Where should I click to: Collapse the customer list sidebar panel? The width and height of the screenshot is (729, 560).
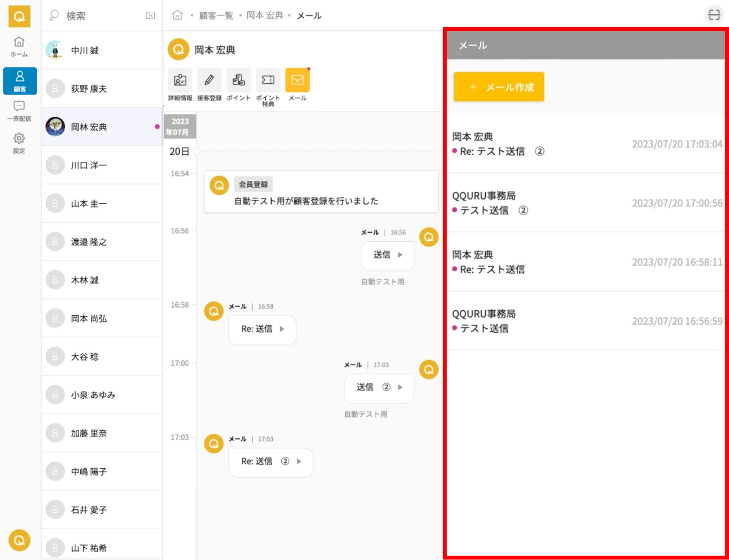[150, 15]
